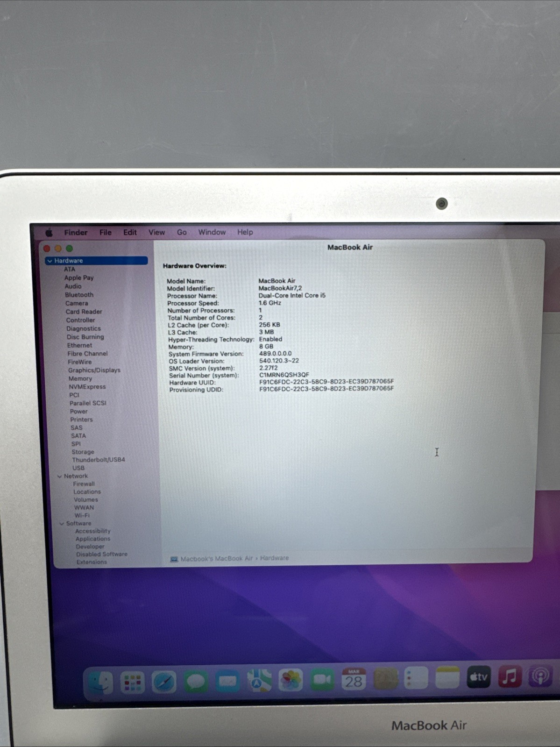
Task: Launch Apple TV from the dock
Action: pyautogui.click(x=479, y=677)
